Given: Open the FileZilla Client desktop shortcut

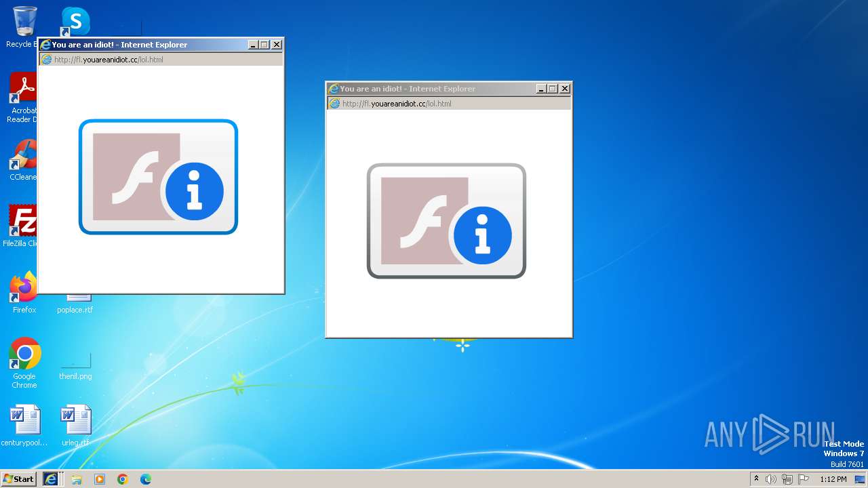Looking at the screenshot, I should [x=22, y=226].
